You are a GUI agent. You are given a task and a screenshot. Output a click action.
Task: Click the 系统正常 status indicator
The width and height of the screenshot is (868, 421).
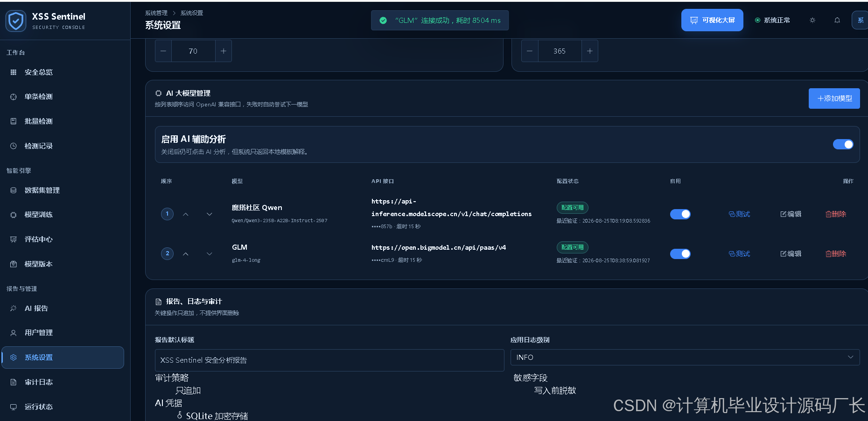pyautogui.click(x=772, y=20)
